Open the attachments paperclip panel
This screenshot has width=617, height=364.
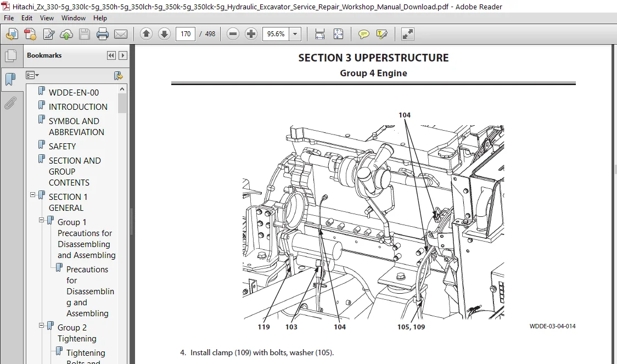(10, 103)
